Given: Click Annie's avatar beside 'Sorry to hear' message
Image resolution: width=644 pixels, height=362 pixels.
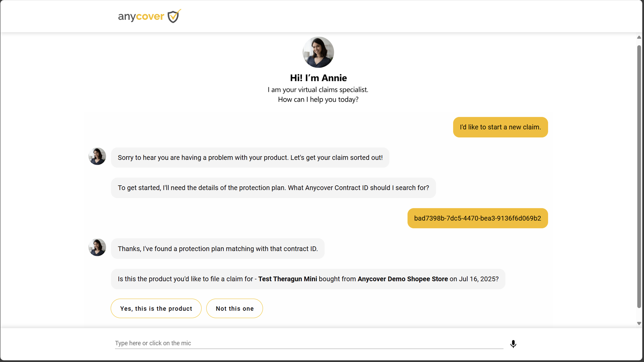Looking at the screenshot, I should pos(97,156).
